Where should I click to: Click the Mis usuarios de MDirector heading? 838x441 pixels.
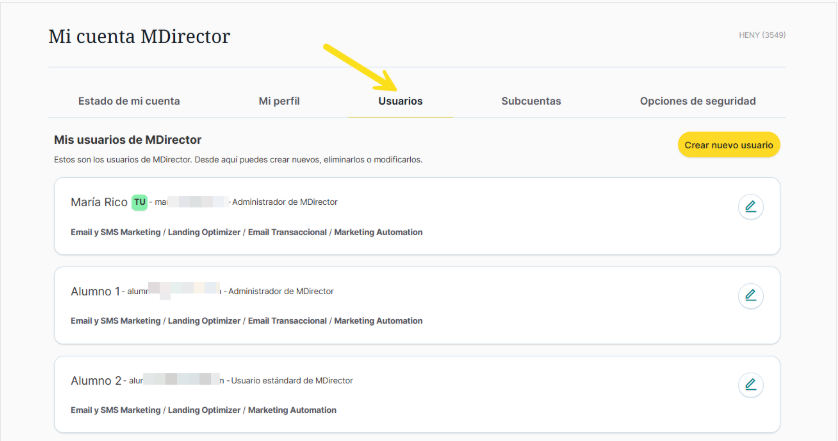(x=128, y=140)
